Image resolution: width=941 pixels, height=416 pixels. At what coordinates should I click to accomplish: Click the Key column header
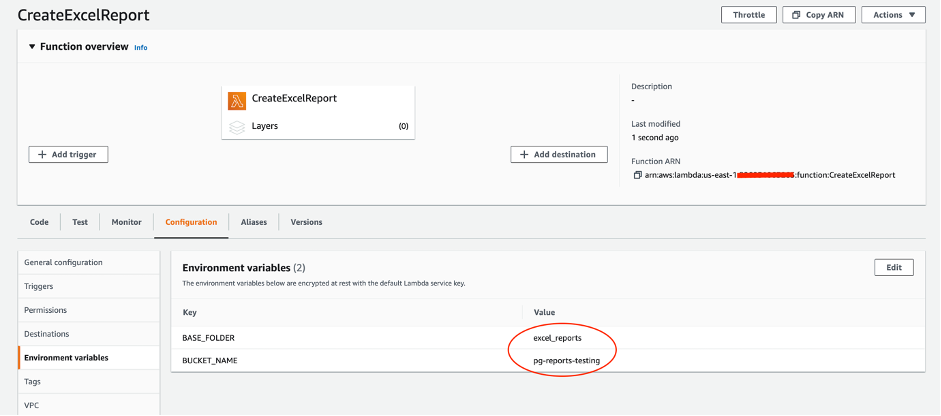(189, 313)
